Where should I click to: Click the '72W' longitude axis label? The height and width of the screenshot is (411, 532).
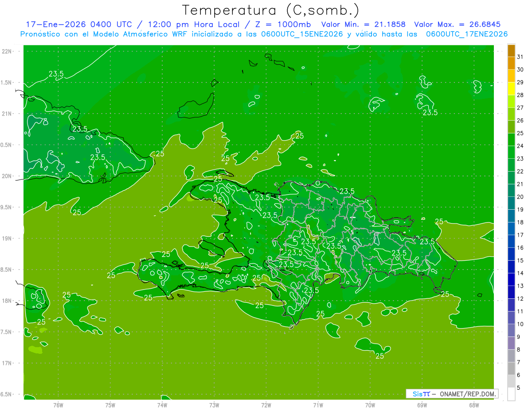click(266, 405)
